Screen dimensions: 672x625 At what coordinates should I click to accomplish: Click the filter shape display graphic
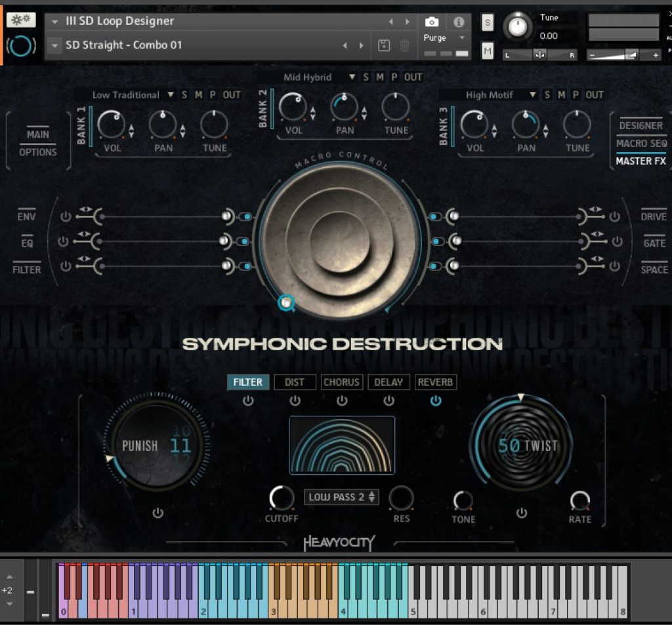point(342,445)
